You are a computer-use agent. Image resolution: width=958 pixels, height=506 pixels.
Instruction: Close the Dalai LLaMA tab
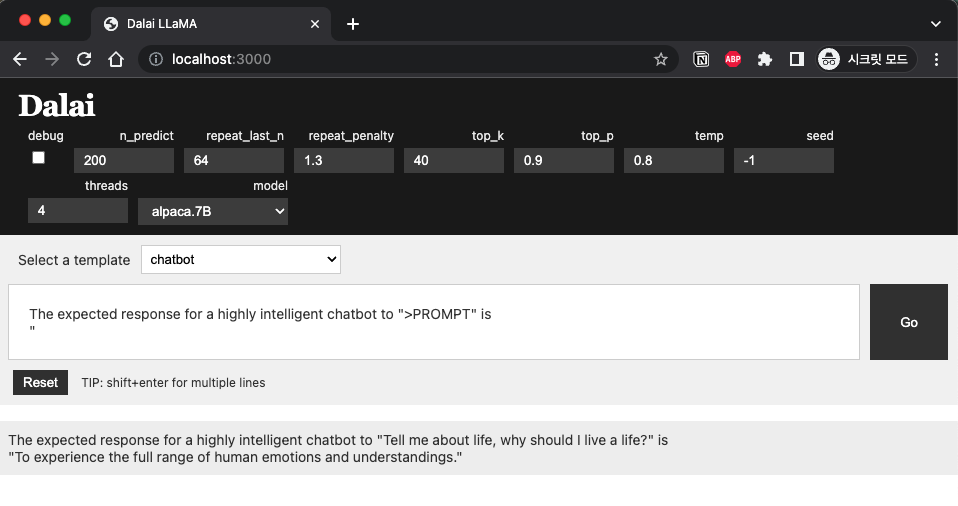(x=315, y=24)
